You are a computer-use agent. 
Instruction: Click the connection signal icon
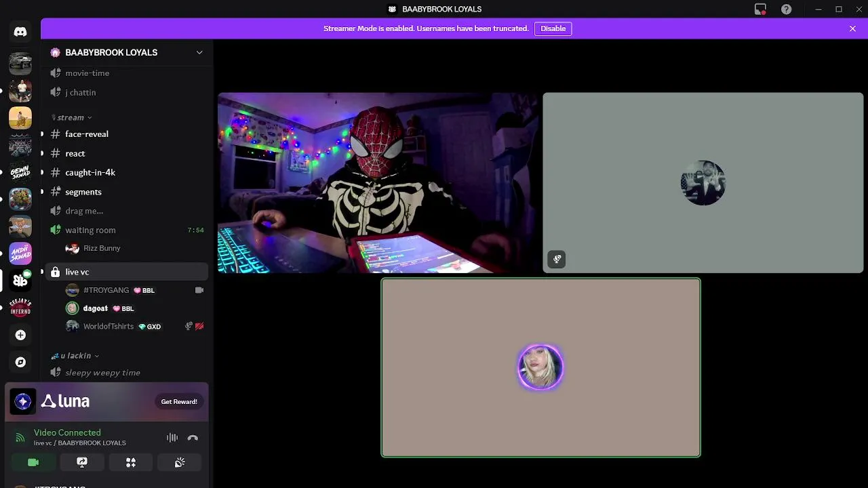click(x=20, y=438)
